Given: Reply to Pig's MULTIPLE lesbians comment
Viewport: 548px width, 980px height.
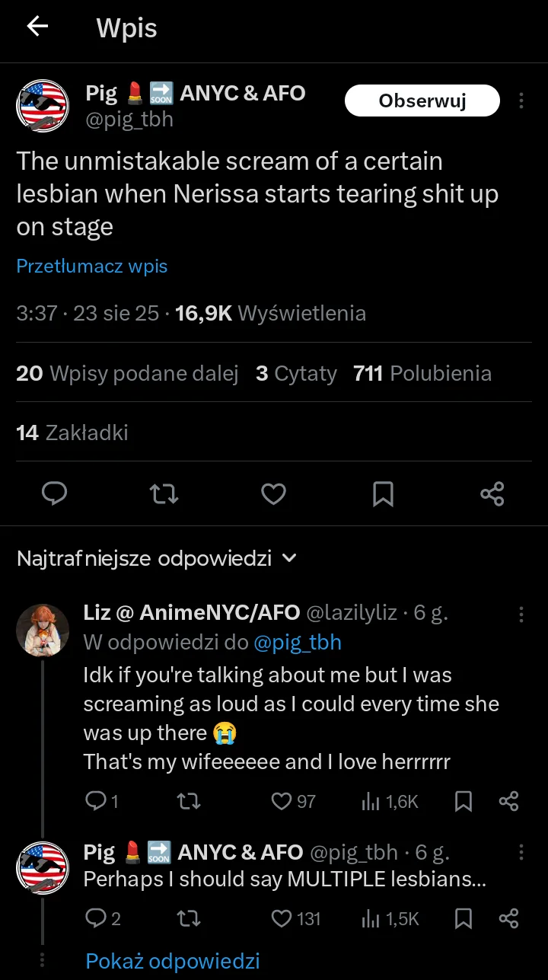Looking at the screenshot, I should pyautogui.click(x=96, y=918).
